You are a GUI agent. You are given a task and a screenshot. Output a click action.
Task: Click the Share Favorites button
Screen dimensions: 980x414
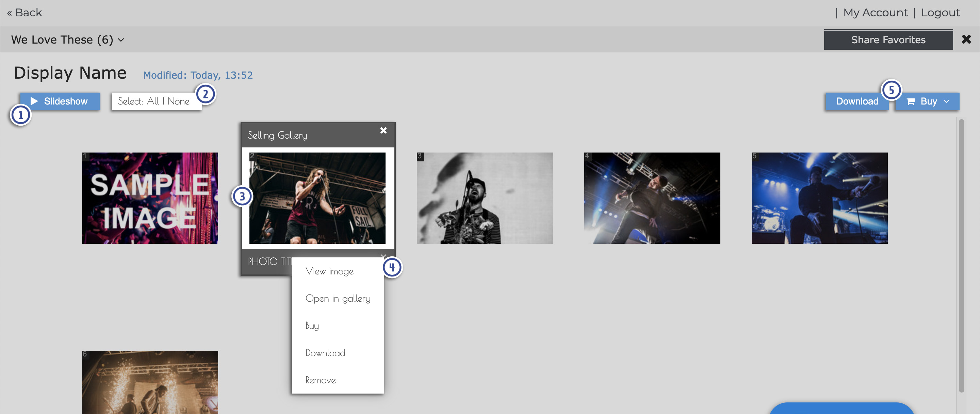coord(888,39)
